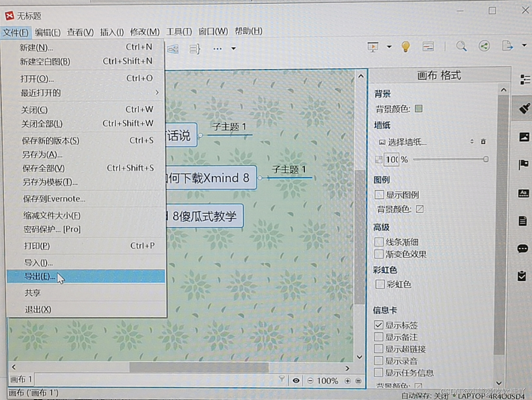
Task: Click the zoom out minus icon
Action: (310, 381)
